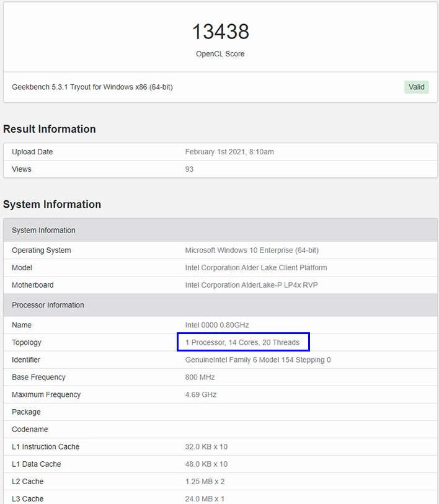
Task: Click Geekbench 5.3.1 Tryout version text
Action: (x=92, y=87)
